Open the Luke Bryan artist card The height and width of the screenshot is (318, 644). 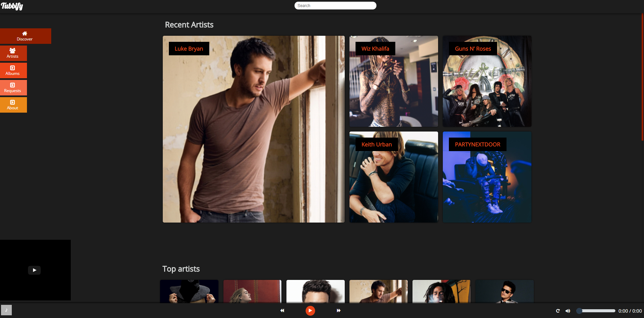[x=254, y=129]
